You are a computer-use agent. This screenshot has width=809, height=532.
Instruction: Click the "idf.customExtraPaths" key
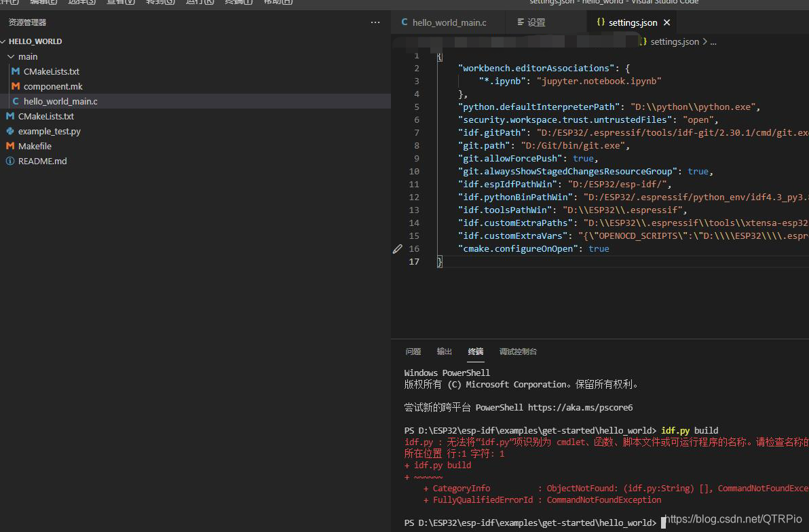click(515, 223)
